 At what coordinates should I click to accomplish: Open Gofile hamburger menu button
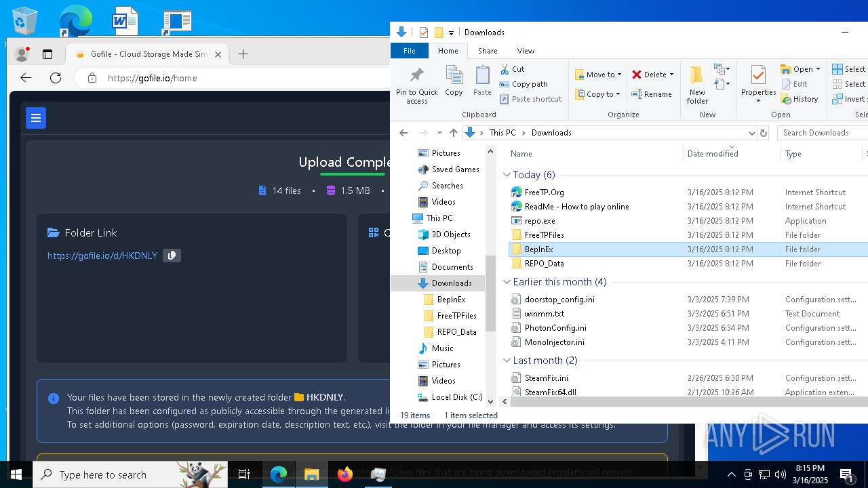(36, 118)
